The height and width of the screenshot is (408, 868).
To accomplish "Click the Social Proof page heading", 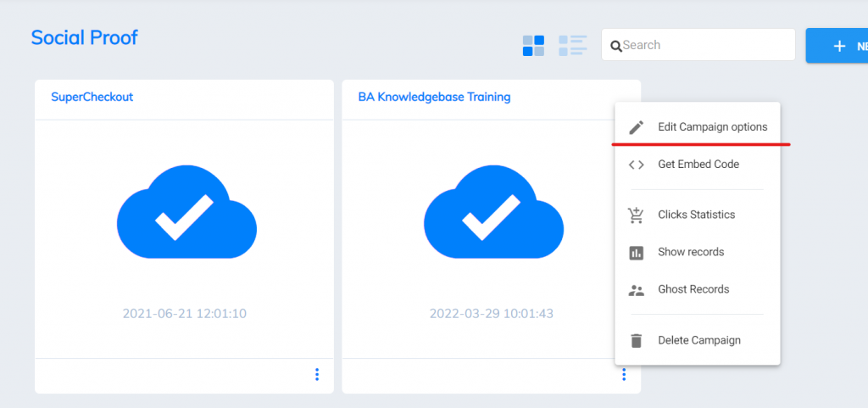I will pyautogui.click(x=84, y=37).
